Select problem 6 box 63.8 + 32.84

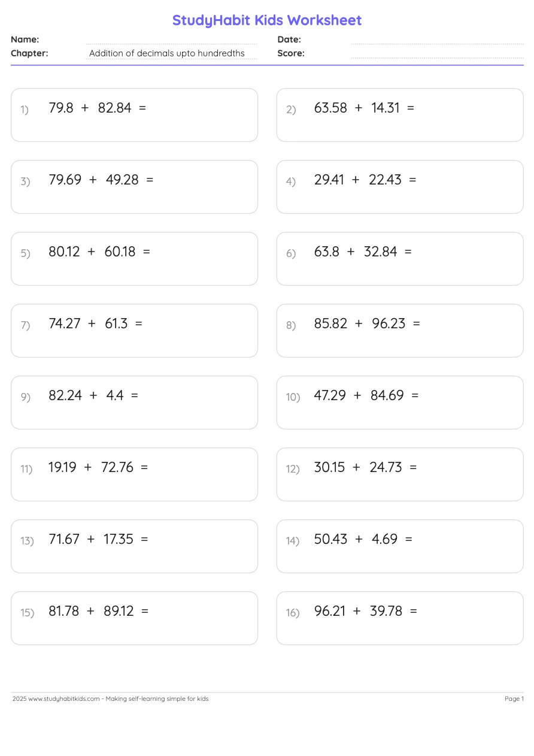400,259
